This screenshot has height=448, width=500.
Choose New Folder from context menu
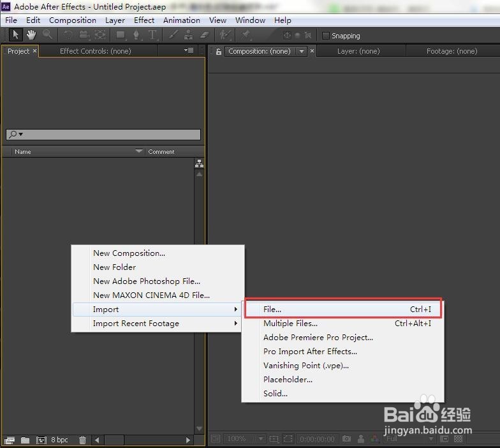[158, 267]
